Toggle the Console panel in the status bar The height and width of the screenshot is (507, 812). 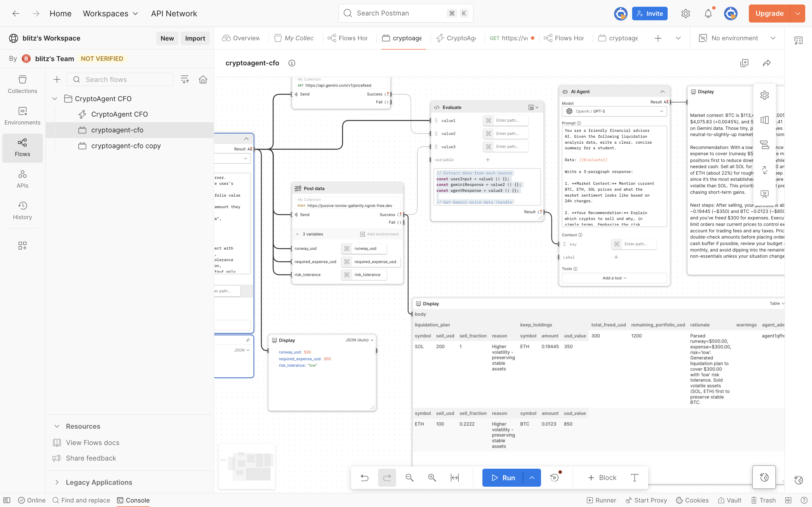133,500
